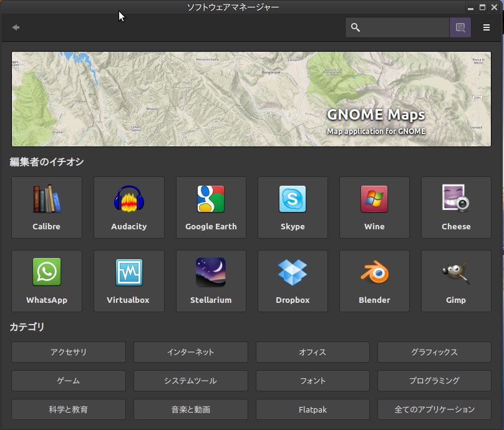Image resolution: width=504 pixels, height=430 pixels.
Task: Go back with the arrow icon
Action: click(x=16, y=27)
